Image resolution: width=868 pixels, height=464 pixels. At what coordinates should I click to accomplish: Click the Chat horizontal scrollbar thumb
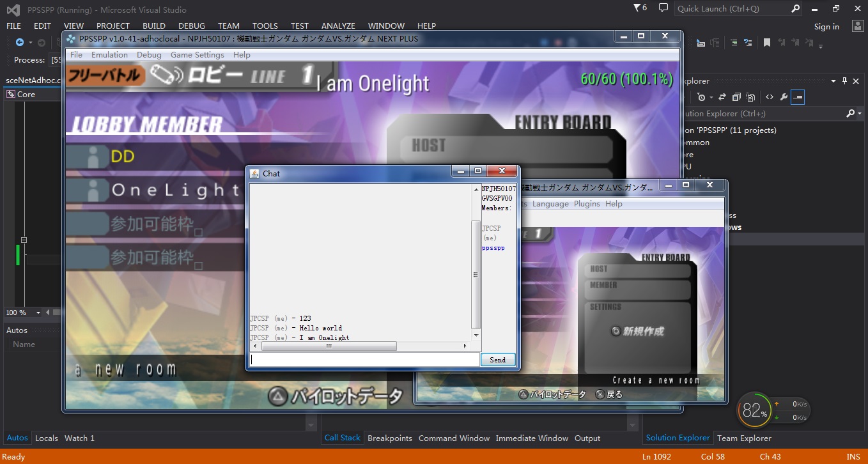tap(329, 346)
